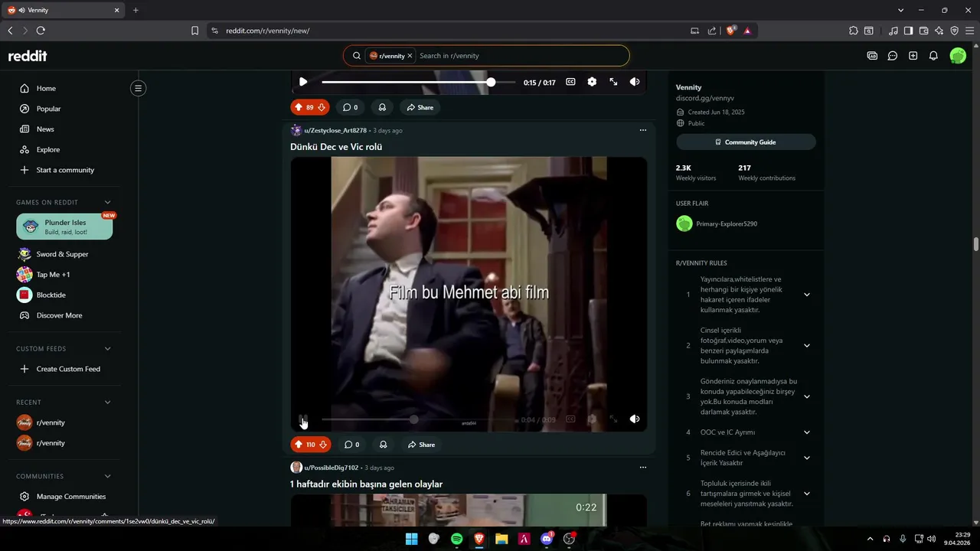Collapse the Custom Feeds section
This screenshot has height=551, width=980.
point(107,349)
